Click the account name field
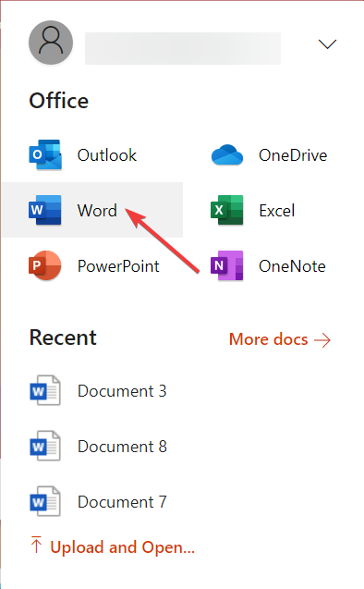The width and height of the screenshot is (364, 589). (x=183, y=48)
